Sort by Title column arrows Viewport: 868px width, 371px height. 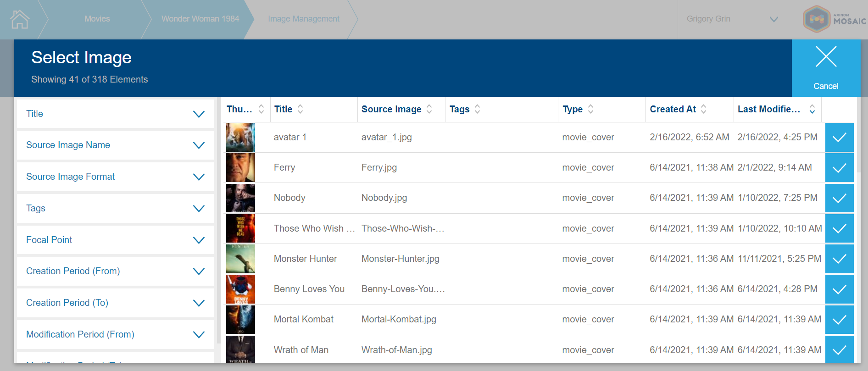(300, 109)
